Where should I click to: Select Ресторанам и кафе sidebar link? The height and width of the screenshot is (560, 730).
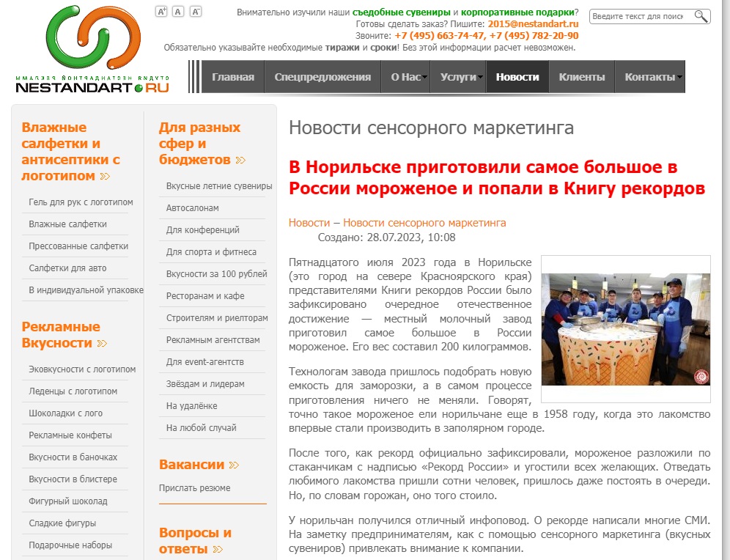[205, 296]
